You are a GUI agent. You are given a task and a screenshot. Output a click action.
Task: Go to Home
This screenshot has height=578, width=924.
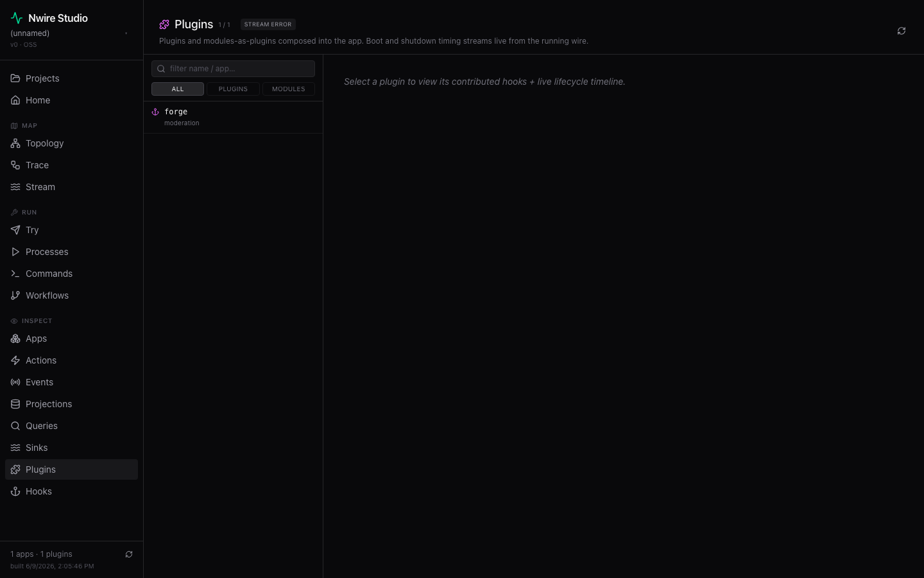[x=71, y=100]
